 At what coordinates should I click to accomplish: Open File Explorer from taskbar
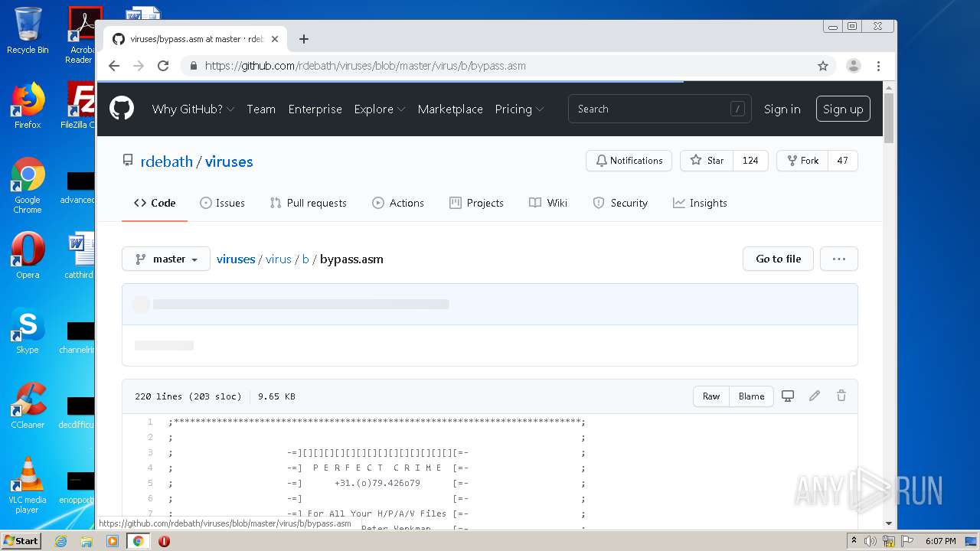point(87,541)
